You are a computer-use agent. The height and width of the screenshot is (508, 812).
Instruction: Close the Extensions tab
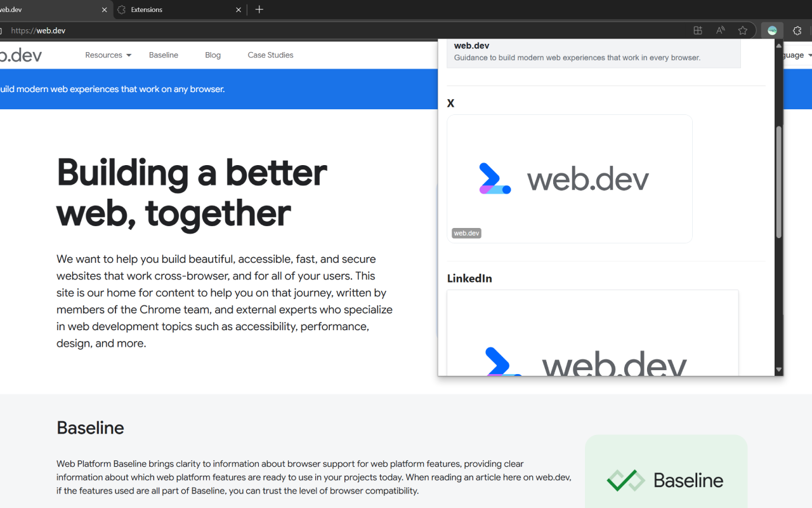[239, 10]
